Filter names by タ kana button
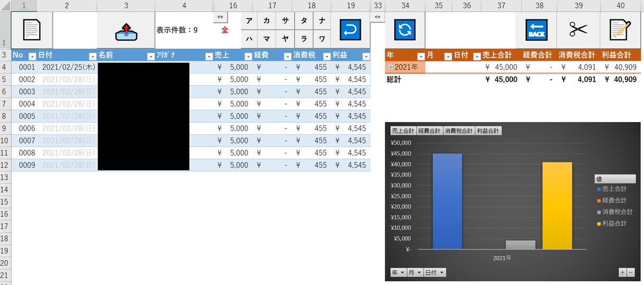The height and width of the screenshot is (285, 644). [304, 21]
